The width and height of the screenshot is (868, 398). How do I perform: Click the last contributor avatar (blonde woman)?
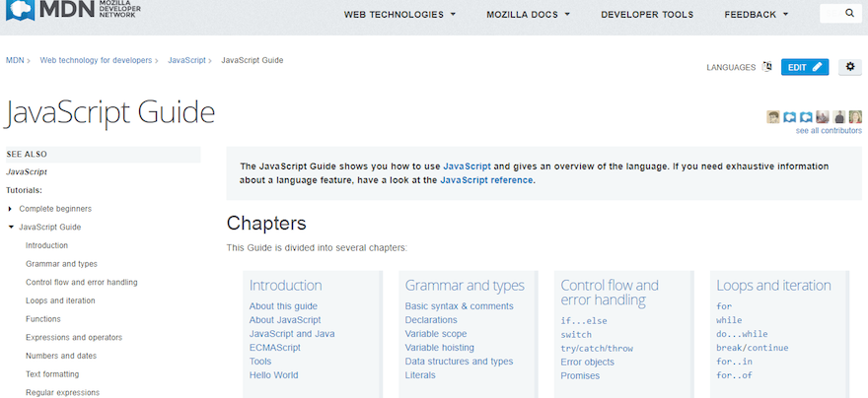[x=856, y=116]
